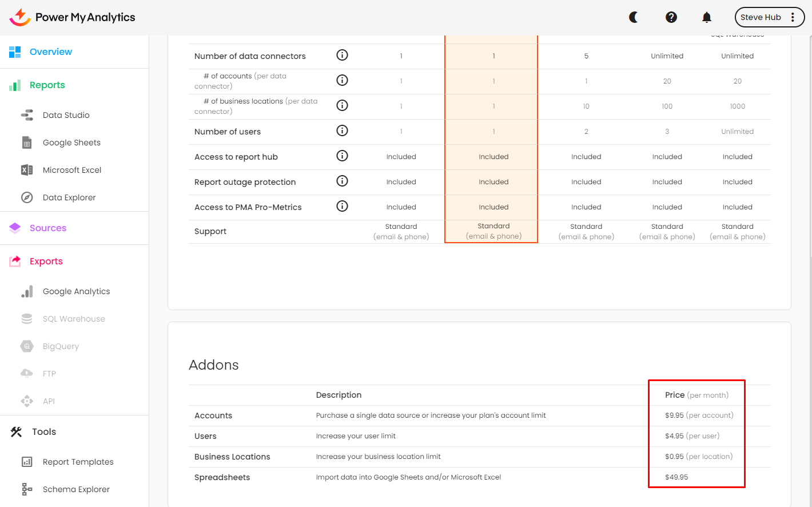This screenshot has width=812, height=507.
Task: Go to Data Studio reports
Action: point(66,115)
